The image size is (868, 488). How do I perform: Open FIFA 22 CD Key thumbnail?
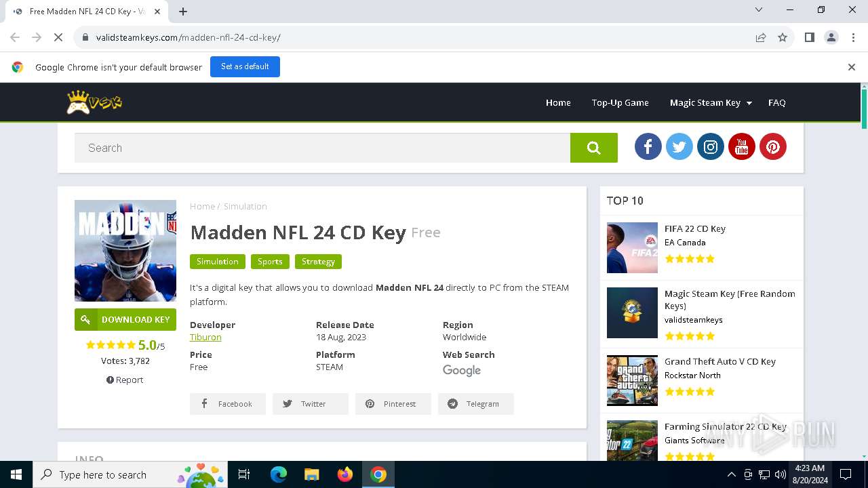632,247
